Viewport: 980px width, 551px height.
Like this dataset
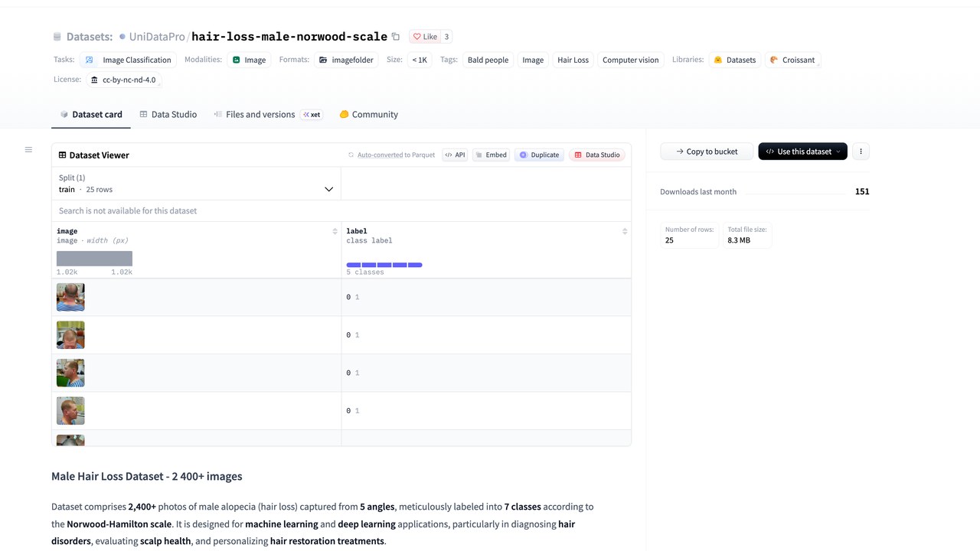(425, 37)
